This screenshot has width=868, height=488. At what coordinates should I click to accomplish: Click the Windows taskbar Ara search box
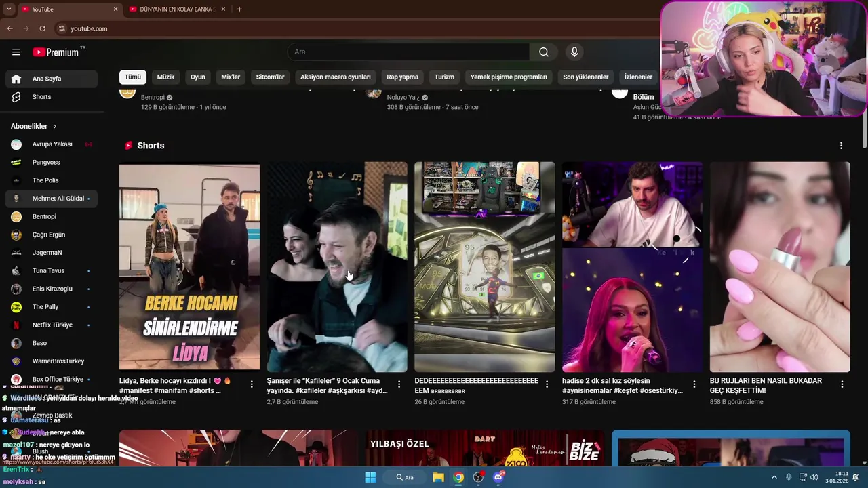pos(405,477)
